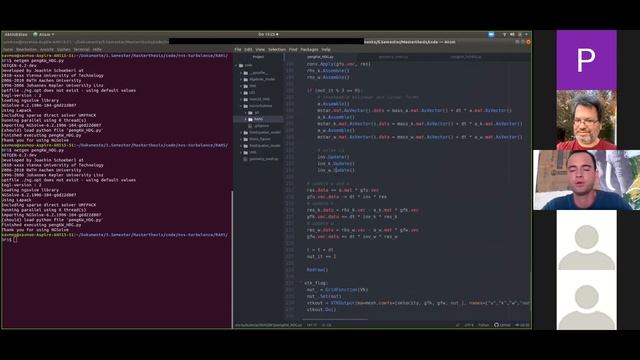Open the geometry_mesh.py file in tree
Viewport: 640px width, 360px height.
(264, 159)
